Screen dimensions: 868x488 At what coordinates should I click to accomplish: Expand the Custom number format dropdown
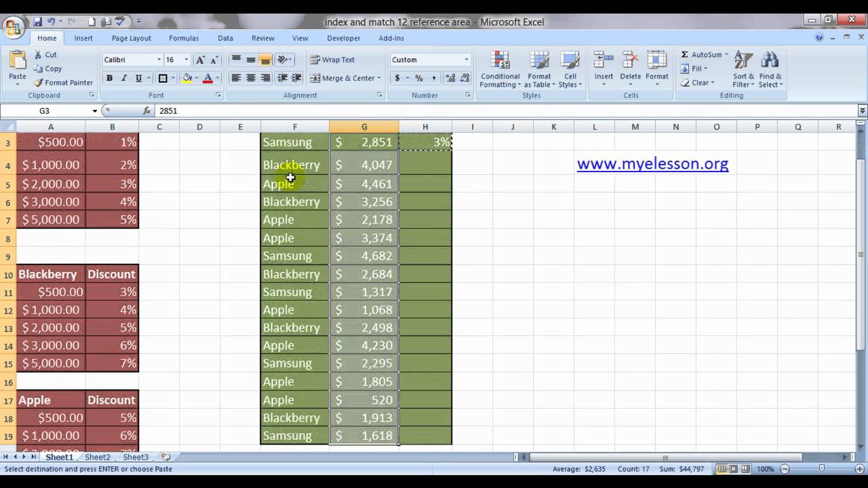click(x=466, y=60)
